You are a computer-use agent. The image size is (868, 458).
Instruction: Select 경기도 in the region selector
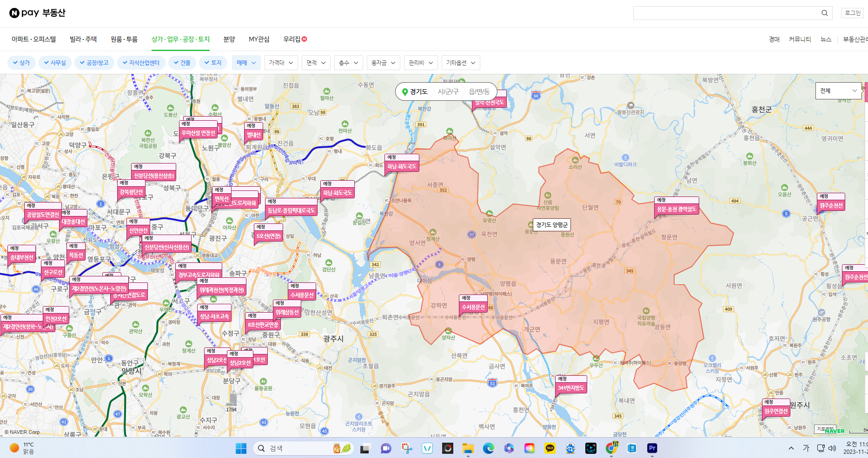(418, 92)
